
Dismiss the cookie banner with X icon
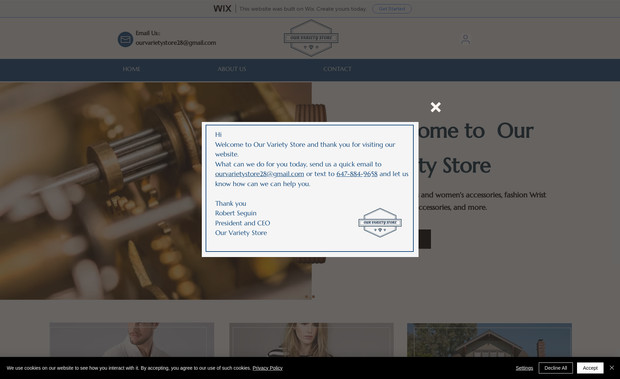[612, 368]
